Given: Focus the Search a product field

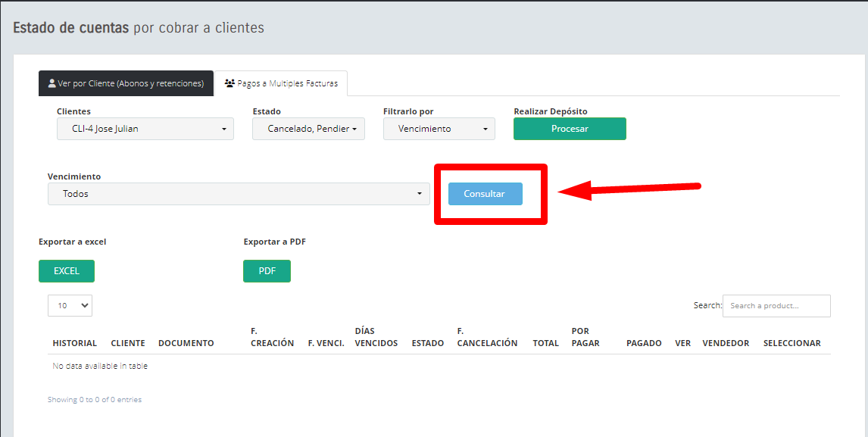Looking at the screenshot, I should 776,306.
